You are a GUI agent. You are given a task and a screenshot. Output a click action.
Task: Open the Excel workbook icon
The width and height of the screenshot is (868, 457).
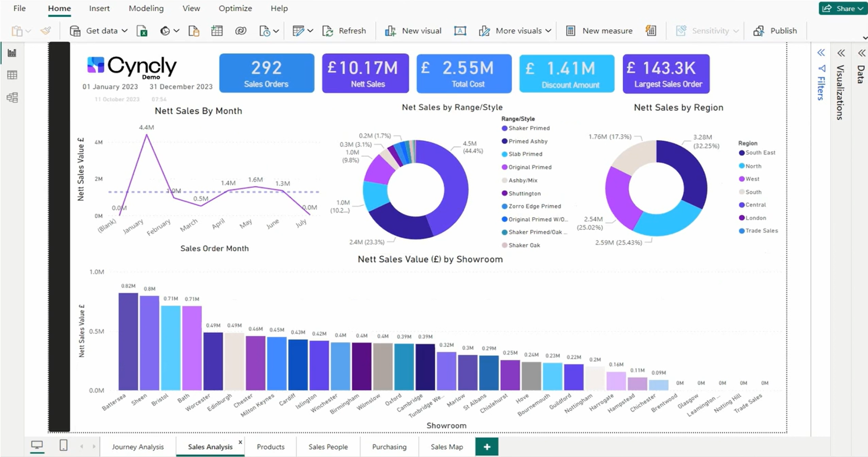tap(142, 31)
